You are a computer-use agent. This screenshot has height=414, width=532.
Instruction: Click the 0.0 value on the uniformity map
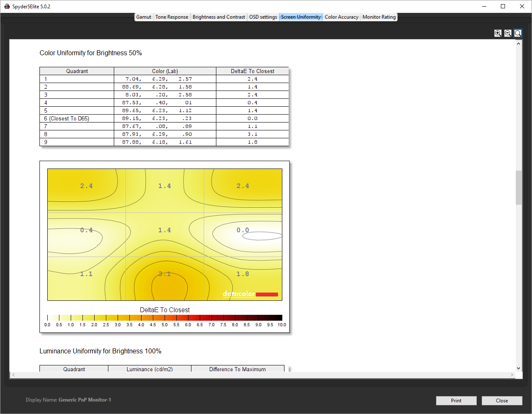(x=243, y=230)
